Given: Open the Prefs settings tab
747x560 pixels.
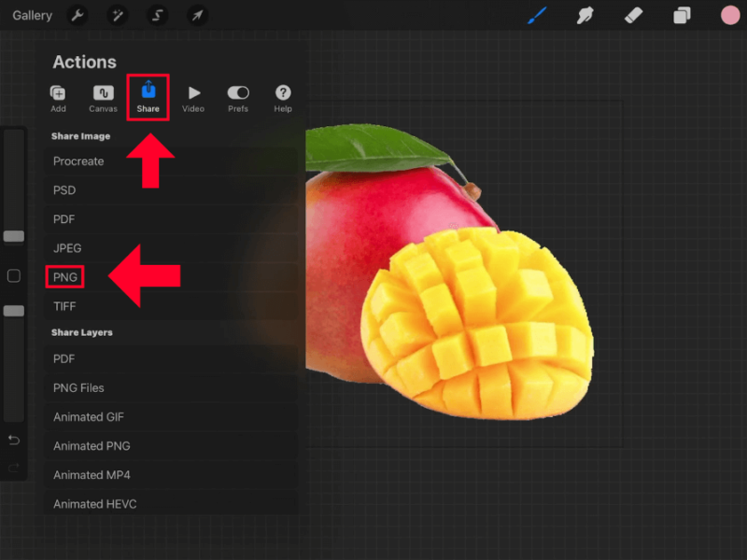Looking at the screenshot, I should [x=238, y=96].
